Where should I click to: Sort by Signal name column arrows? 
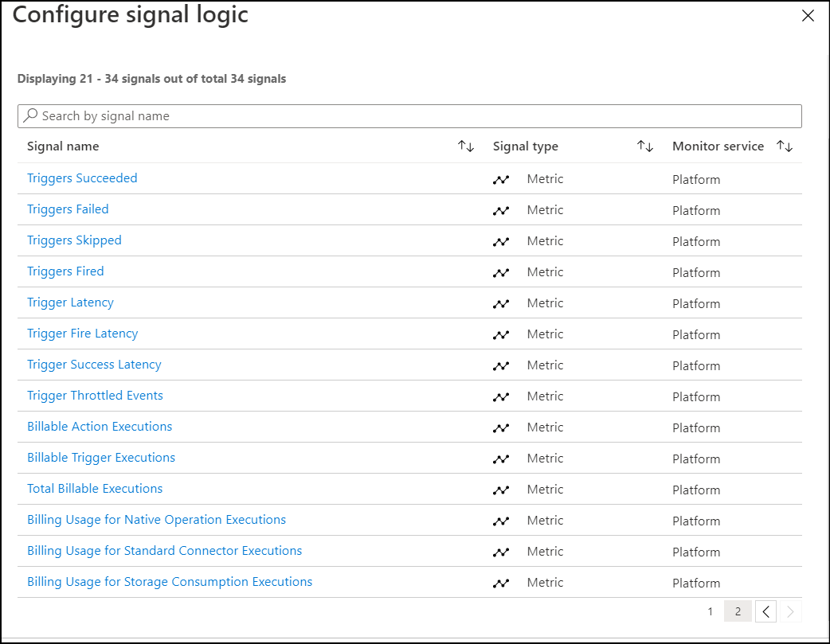click(x=466, y=146)
